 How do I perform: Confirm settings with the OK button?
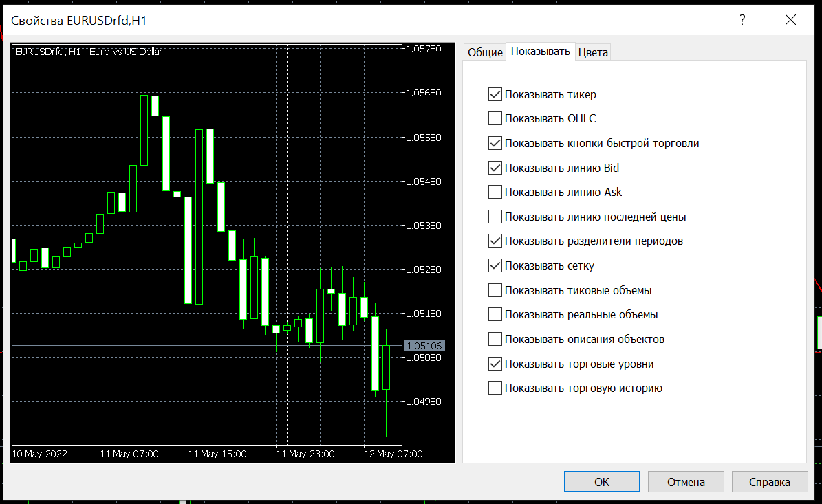pyautogui.click(x=602, y=481)
